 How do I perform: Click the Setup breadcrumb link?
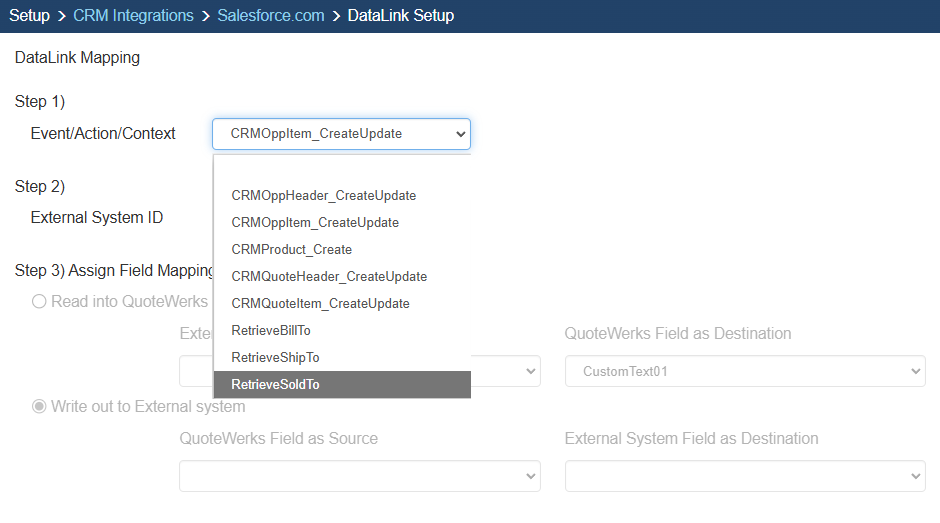[29, 16]
